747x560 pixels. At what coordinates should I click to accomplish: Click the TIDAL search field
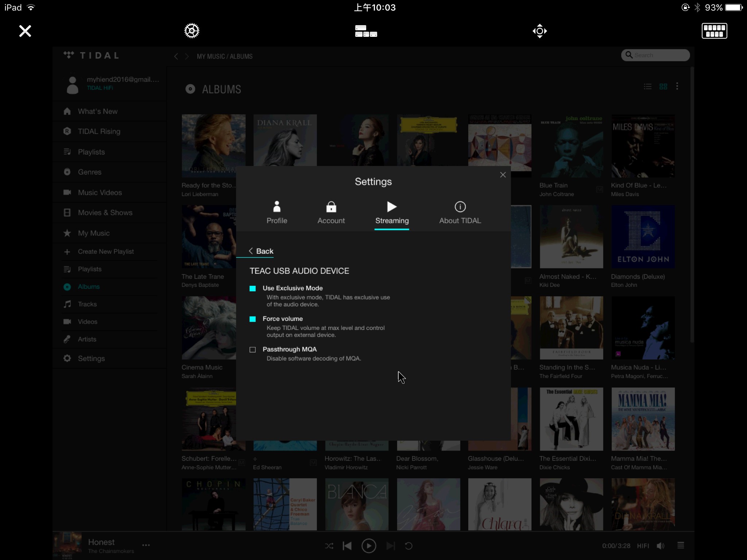click(655, 55)
